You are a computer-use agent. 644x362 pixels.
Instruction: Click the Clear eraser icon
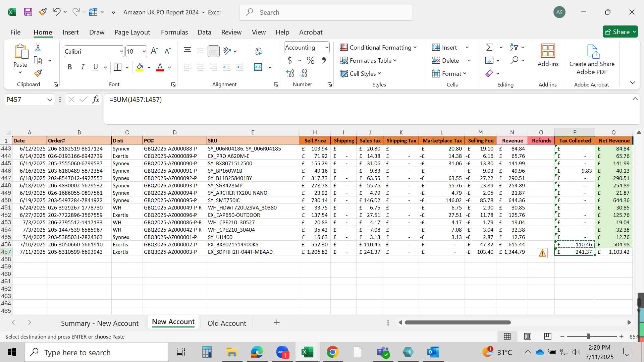tap(489, 73)
